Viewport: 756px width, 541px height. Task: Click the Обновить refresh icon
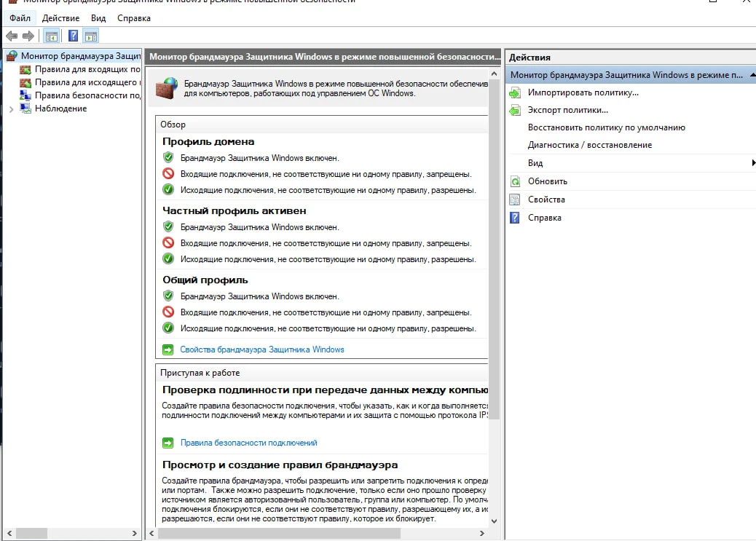(515, 181)
